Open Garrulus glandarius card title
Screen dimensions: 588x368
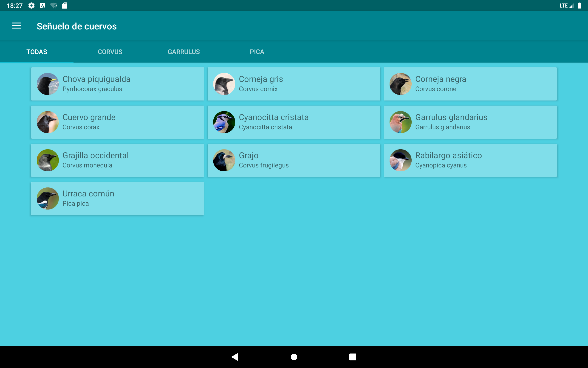(451, 117)
